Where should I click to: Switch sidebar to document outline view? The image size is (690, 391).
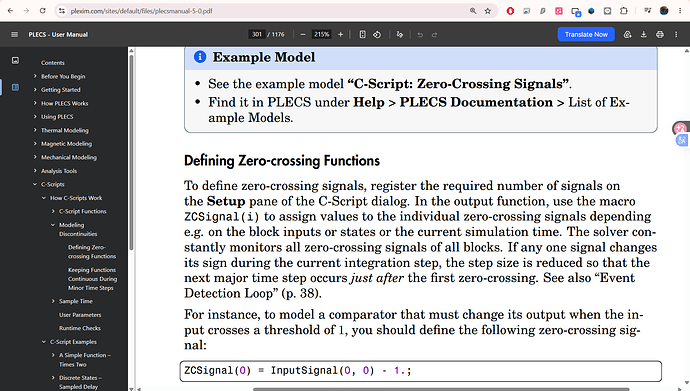[15, 87]
